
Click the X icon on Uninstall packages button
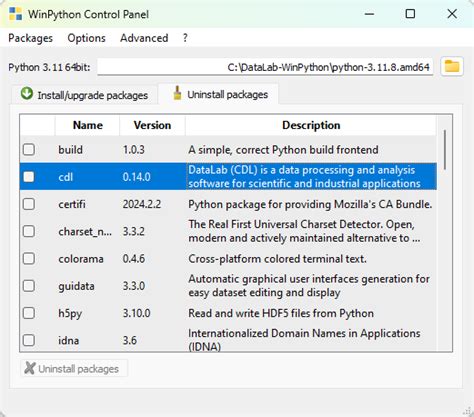point(30,368)
